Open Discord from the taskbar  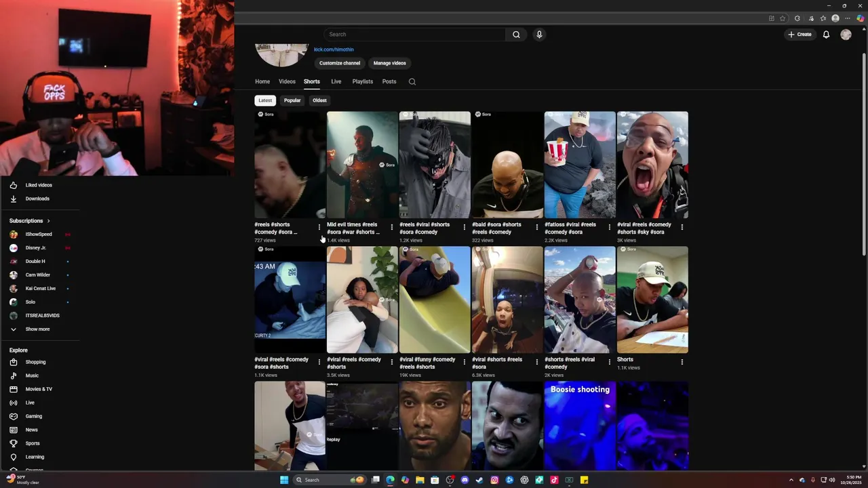(x=465, y=480)
